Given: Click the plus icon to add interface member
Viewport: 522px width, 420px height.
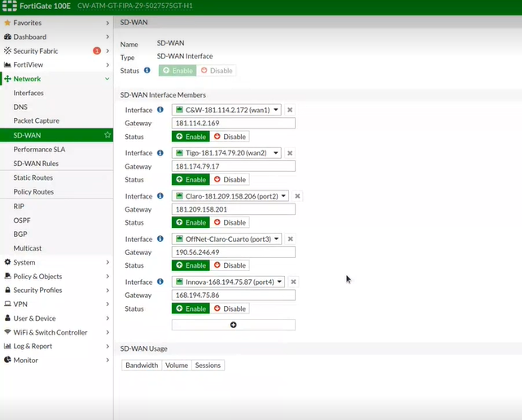Looking at the screenshot, I should pos(233,325).
